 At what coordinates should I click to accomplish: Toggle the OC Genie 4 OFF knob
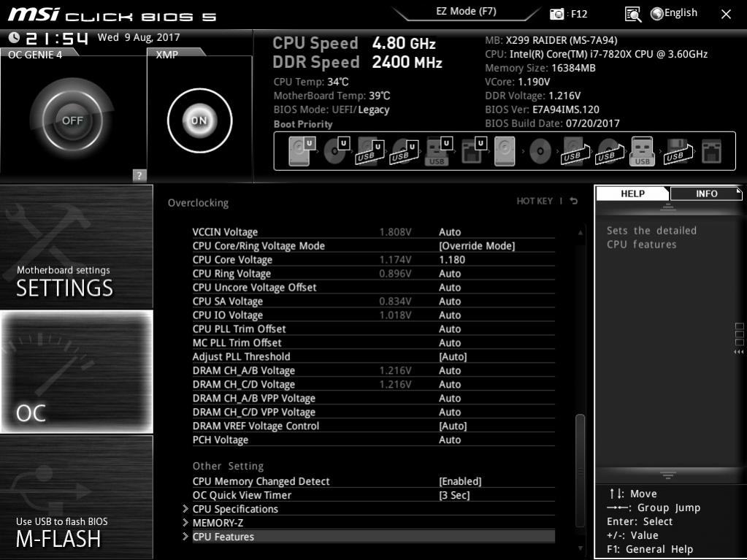[x=72, y=120]
